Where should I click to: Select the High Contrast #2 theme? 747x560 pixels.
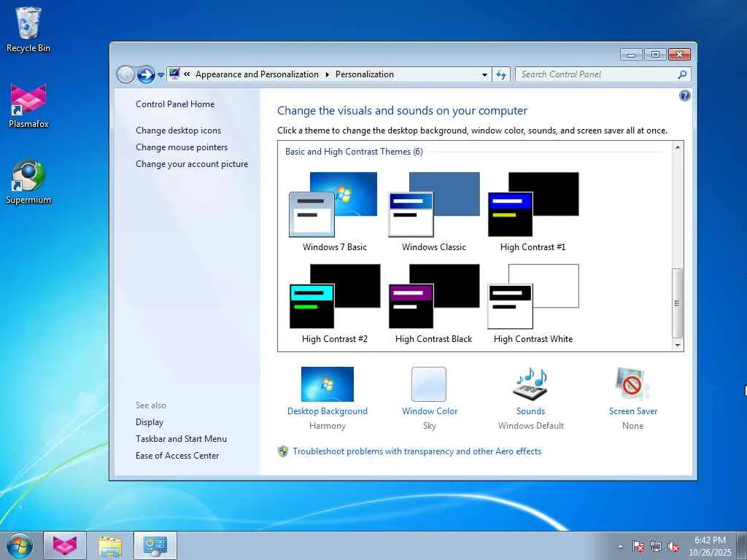334,304
